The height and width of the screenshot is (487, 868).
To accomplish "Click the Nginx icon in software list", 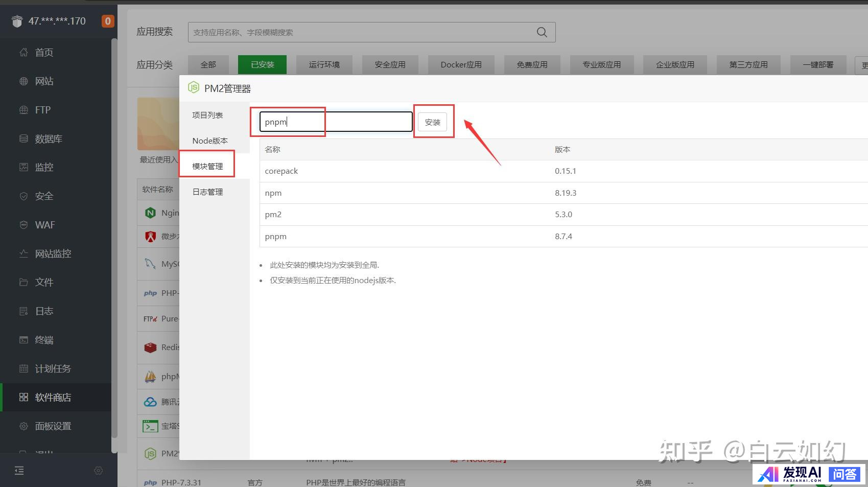I will tap(150, 213).
